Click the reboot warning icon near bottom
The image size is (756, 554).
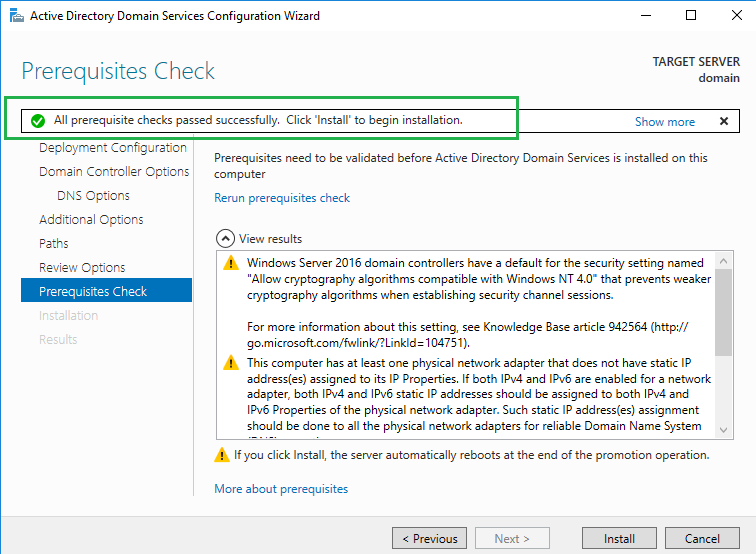[222, 455]
